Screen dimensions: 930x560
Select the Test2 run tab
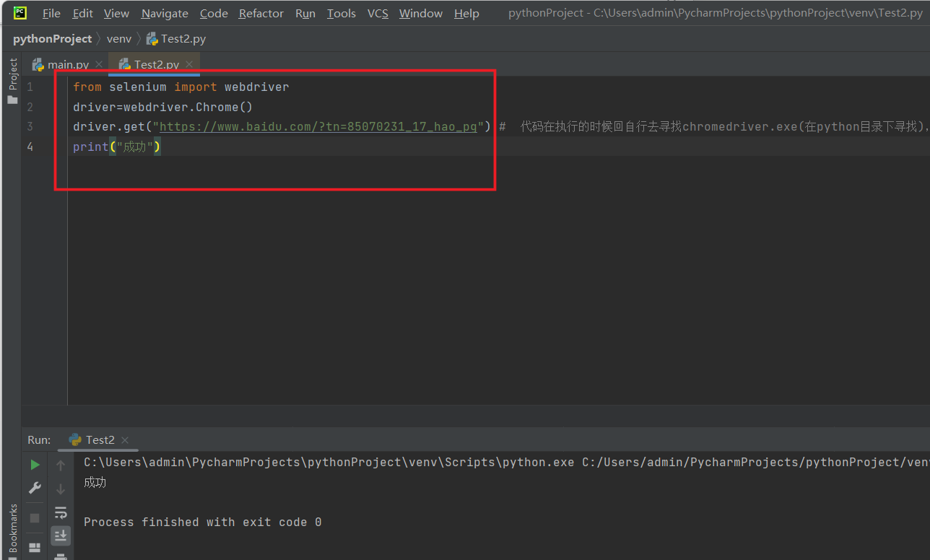pos(100,439)
